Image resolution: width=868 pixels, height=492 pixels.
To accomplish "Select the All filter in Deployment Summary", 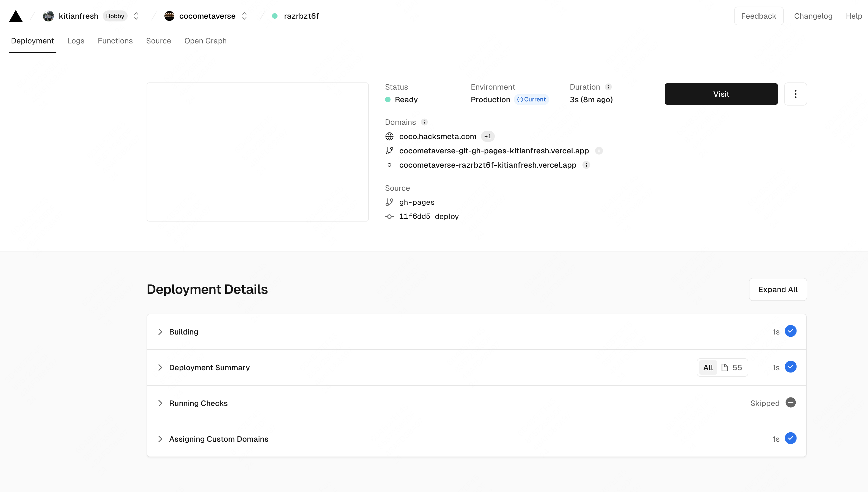I will [x=708, y=368].
